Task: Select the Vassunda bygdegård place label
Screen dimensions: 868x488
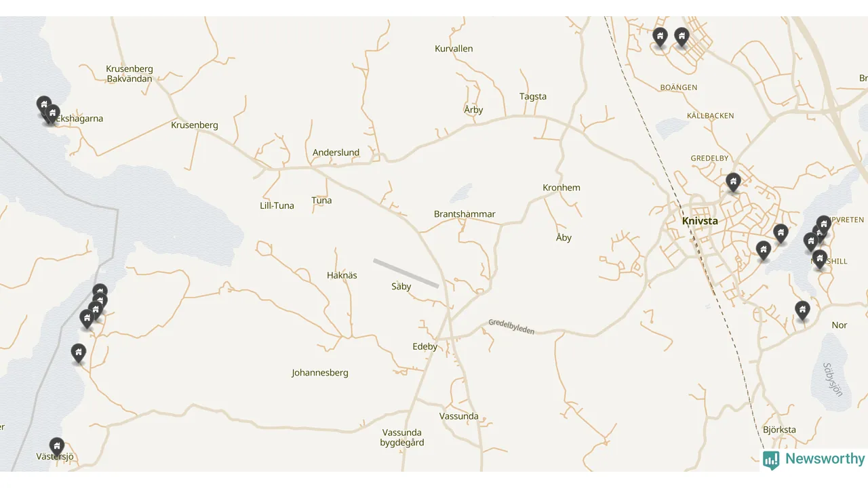Action: coord(402,437)
